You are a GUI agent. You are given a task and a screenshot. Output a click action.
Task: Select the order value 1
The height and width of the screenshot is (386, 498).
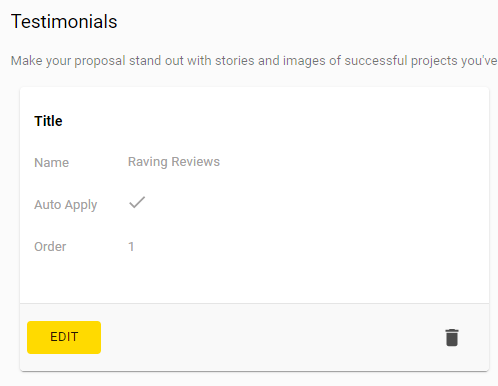(x=131, y=247)
